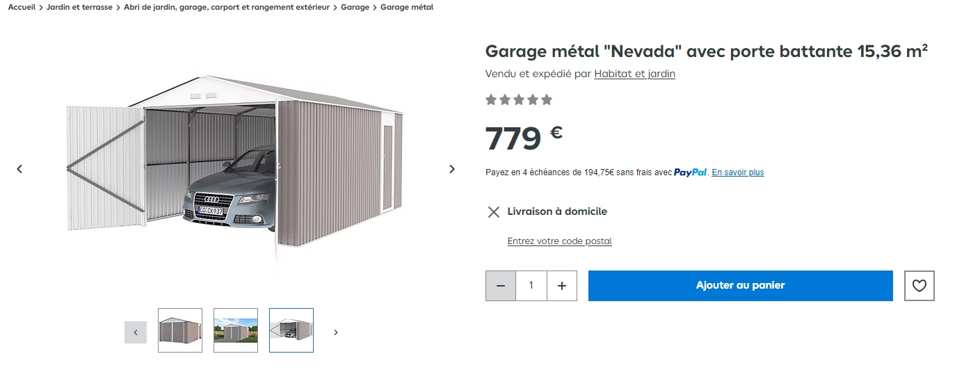Click the five-star rating
The width and height of the screenshot is (980, 379).
coord(519,100)
